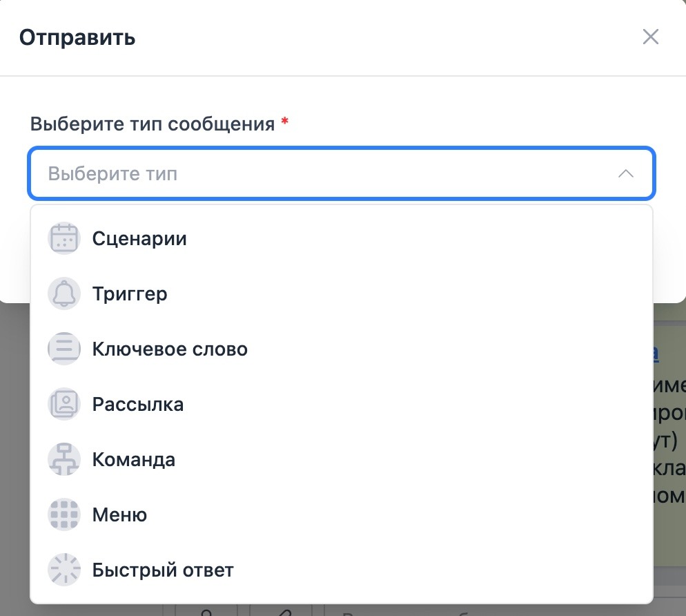Click the flowchart icon beside Команда

pyautogui.click(x=64, y=460)
